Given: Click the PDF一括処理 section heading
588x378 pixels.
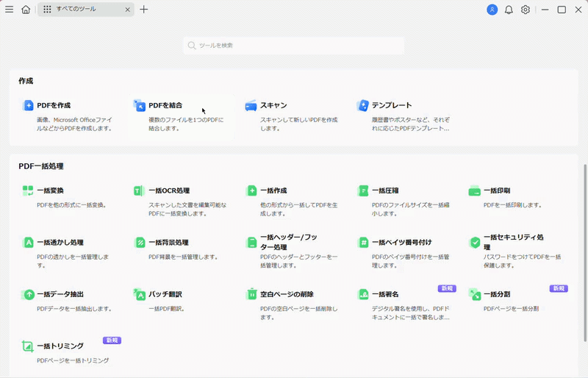Looking at the screenshot, I should (x=41, y=166).
